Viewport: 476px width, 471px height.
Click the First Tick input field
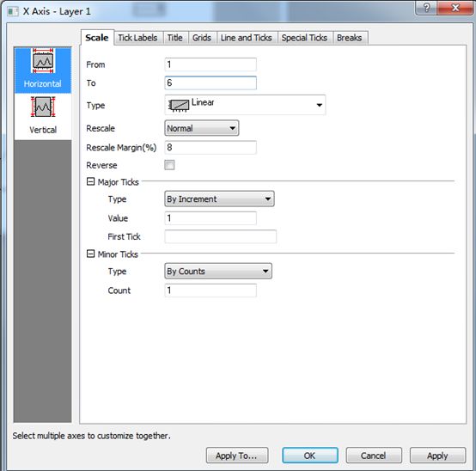pos(221,236)
